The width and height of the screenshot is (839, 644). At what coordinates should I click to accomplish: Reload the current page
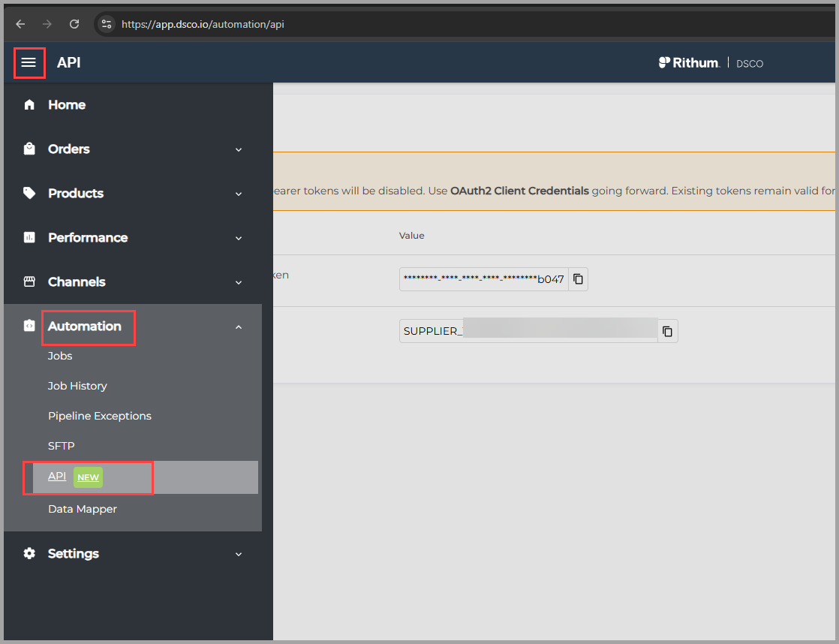coord(74,24)
